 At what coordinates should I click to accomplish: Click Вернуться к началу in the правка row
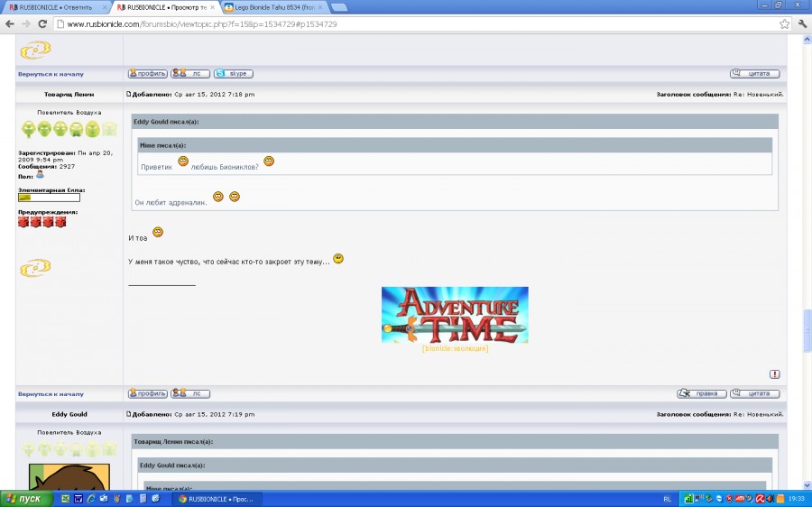tap(51, 394)
